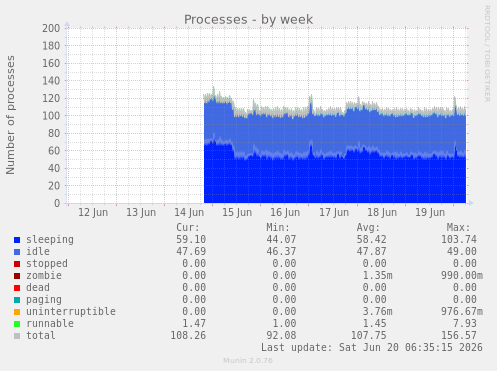Click the 'Cur:' column header
The height and width of the screenshot is (371, 497).
(188, 227)
